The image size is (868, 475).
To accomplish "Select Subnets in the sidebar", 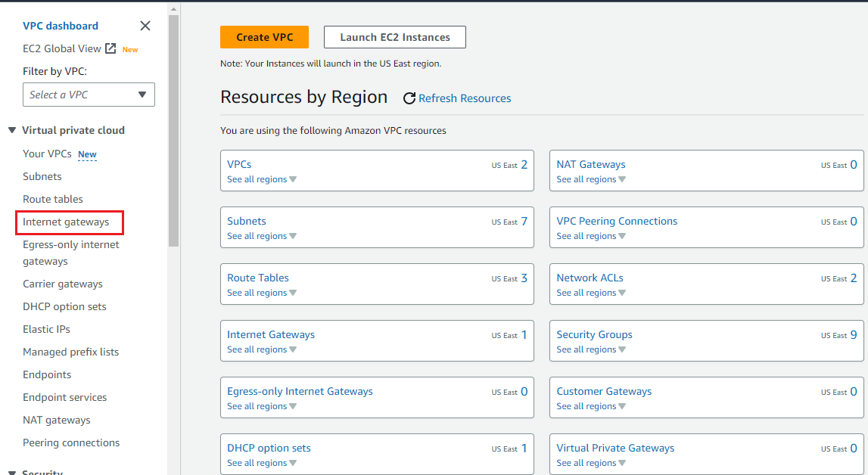I will (x=42, y=176).
